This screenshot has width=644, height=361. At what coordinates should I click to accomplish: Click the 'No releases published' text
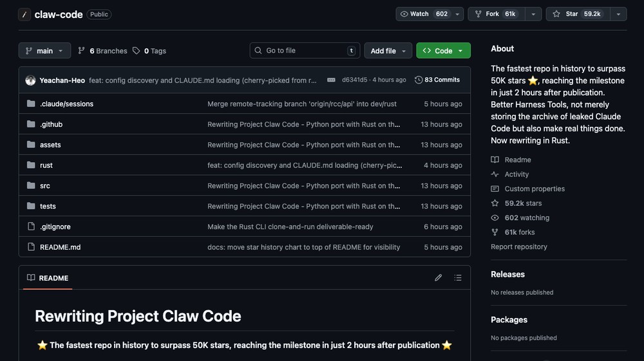pyautogui.click(x=522, y=293)
